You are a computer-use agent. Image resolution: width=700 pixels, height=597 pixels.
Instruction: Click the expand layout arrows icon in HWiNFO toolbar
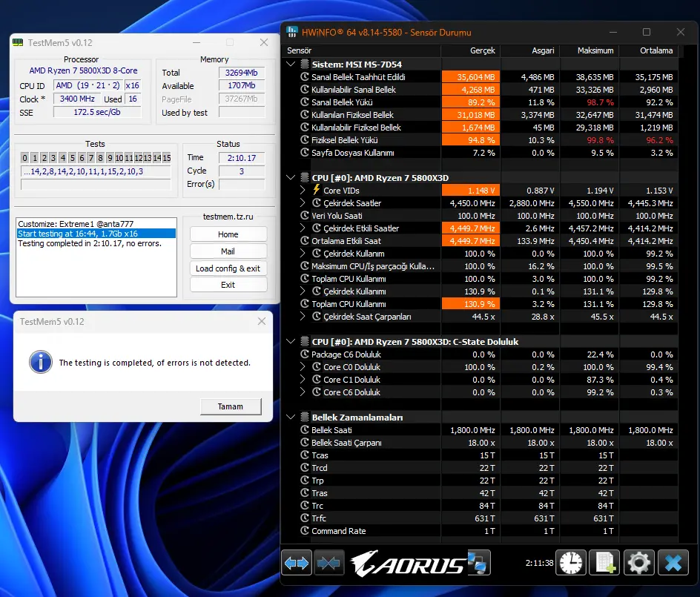coord(297,563)
